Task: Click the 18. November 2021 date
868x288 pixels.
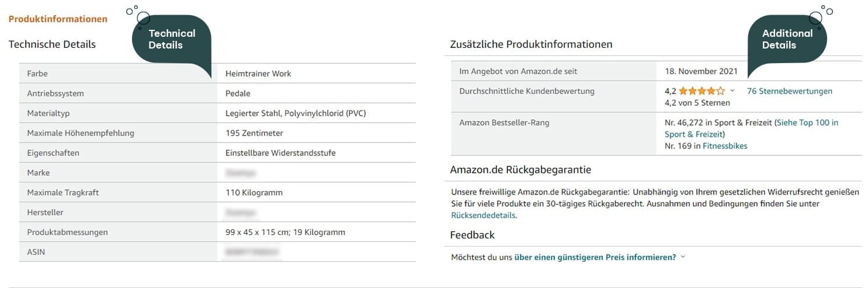Action: (x=701, y=71)
